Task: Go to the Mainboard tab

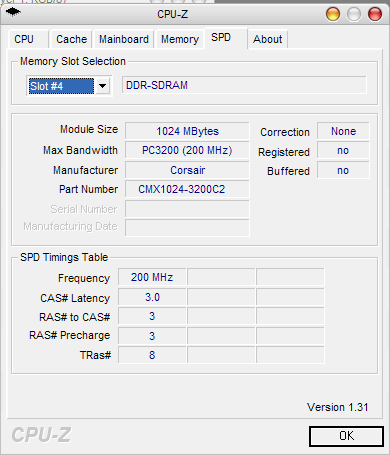Action: (x=124, y=39)
